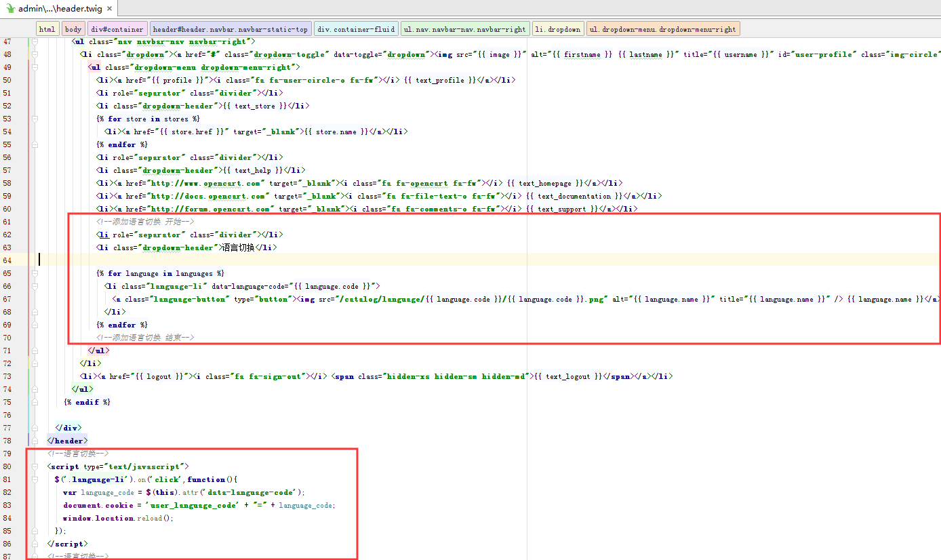The width and height of the screenshot is (941, 560).
Task: Fold the script block at line 80
Action: 35,466
